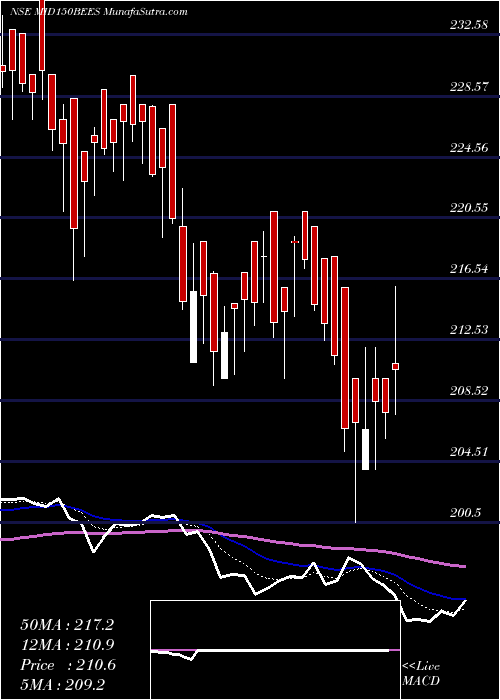Viewport: 500px width, 700px height.
Task: Select the 212.53 price axis label
Action: tap(468, 330)
